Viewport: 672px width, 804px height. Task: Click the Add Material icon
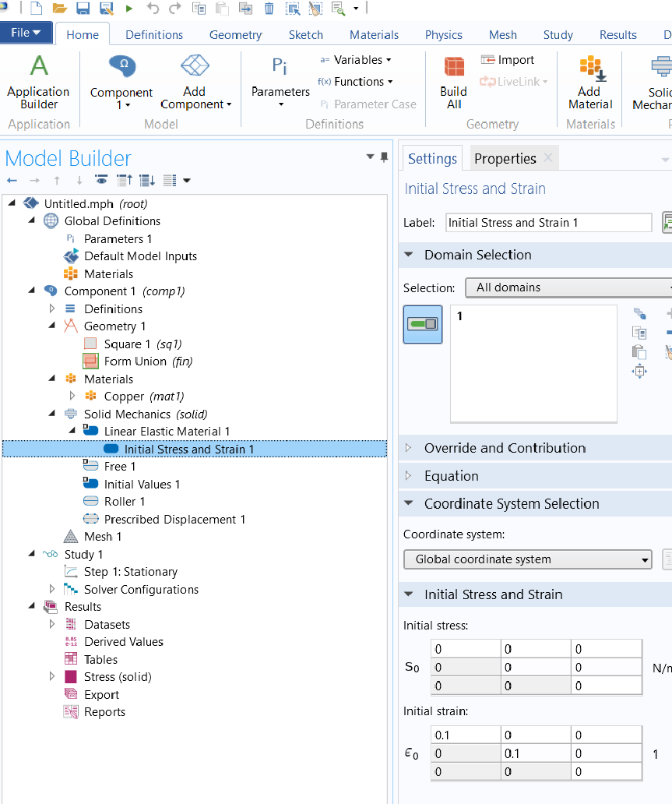590,68
